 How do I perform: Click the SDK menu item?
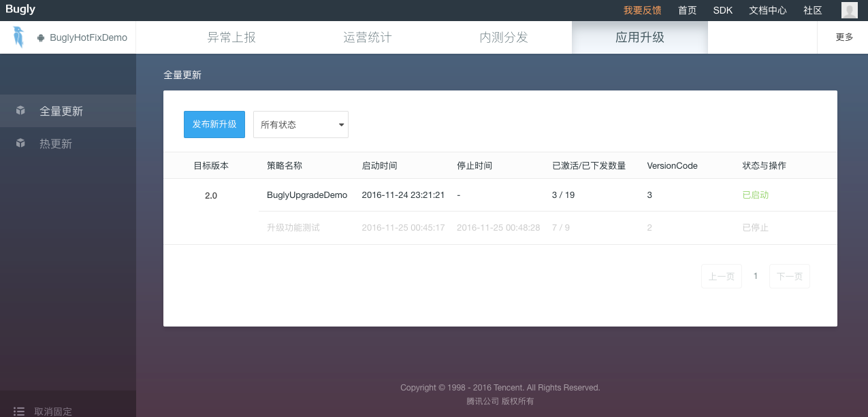tap(722, 10)
